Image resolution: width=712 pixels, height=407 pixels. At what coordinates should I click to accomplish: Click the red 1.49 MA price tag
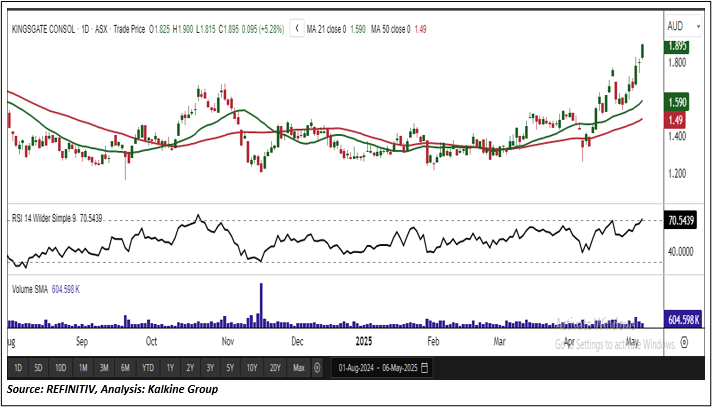(675, 120)
